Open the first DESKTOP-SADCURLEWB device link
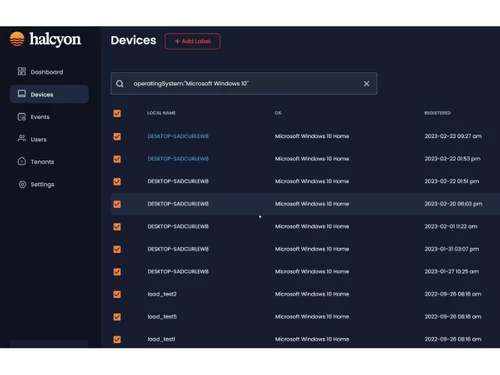Screen dimensions: 500x375 point(178,136)
